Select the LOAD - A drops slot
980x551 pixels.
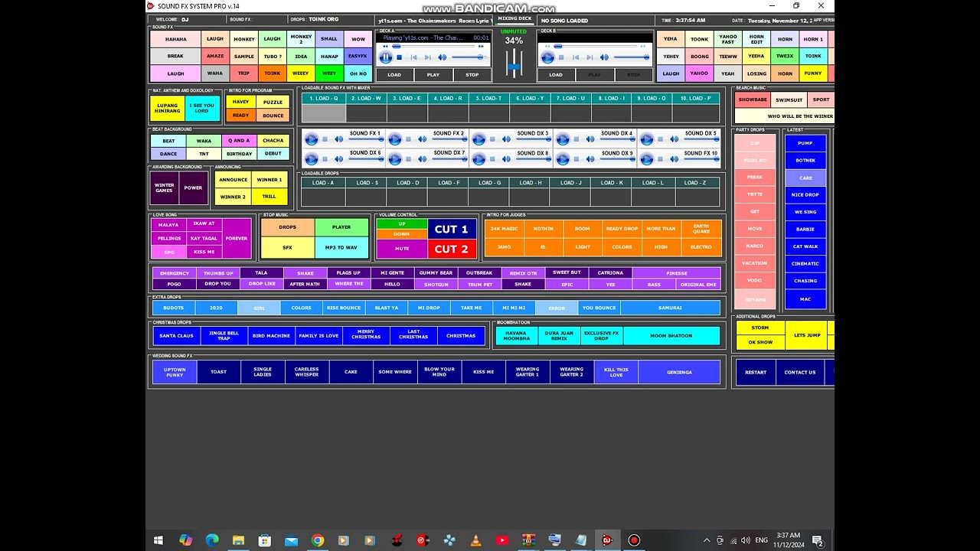[323, 183]
